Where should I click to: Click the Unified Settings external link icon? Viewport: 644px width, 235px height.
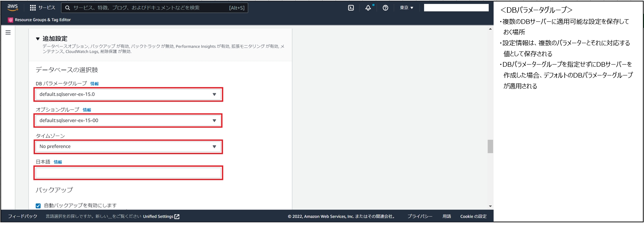[177, 217]
